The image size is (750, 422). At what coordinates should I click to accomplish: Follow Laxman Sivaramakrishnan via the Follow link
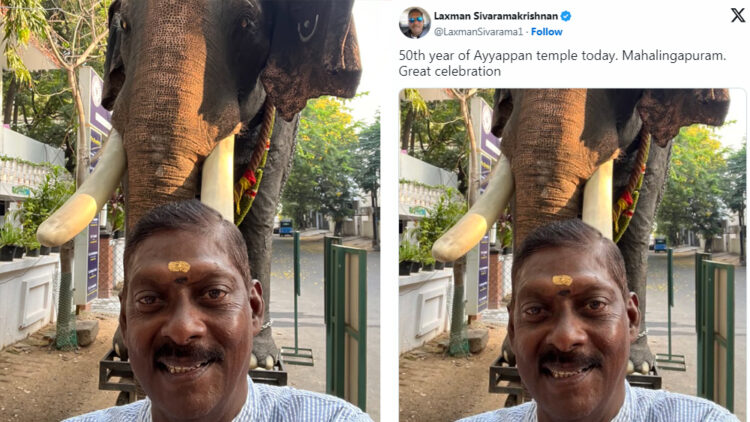coord(546,32)
